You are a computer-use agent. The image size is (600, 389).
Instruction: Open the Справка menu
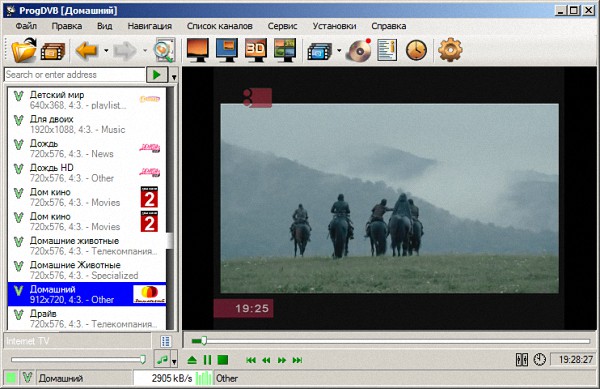click(389, 26)
